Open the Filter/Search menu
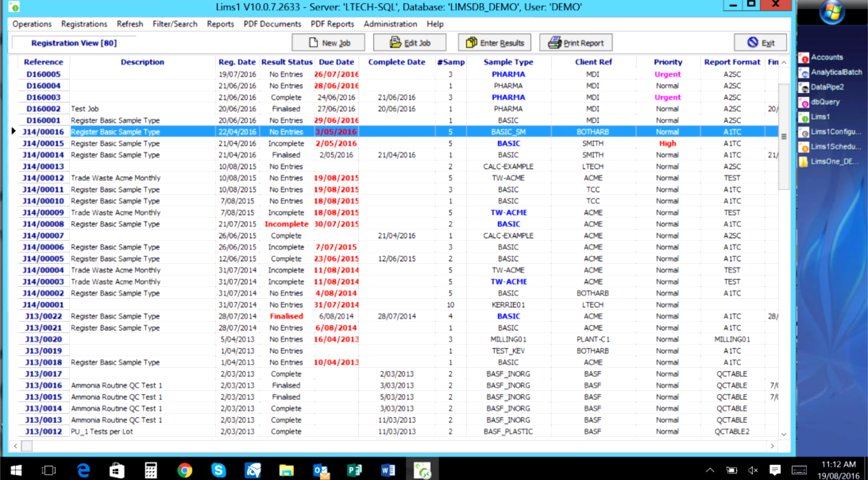868x480 pixels. tap(175, 24)
